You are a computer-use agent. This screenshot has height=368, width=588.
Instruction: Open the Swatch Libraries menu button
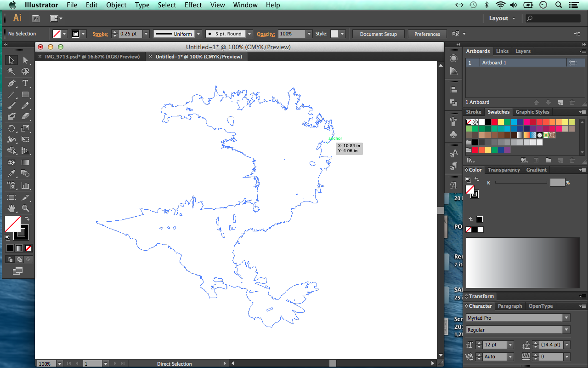pos(470,160)
